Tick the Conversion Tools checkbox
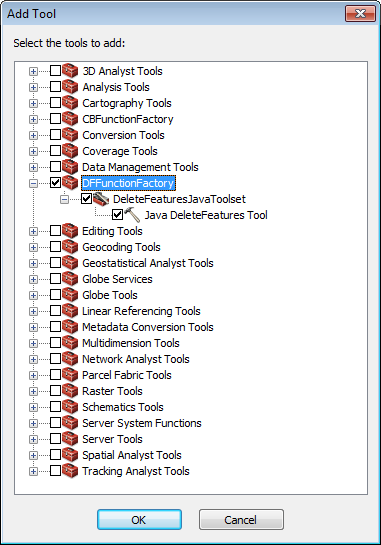 pos(56,135)
